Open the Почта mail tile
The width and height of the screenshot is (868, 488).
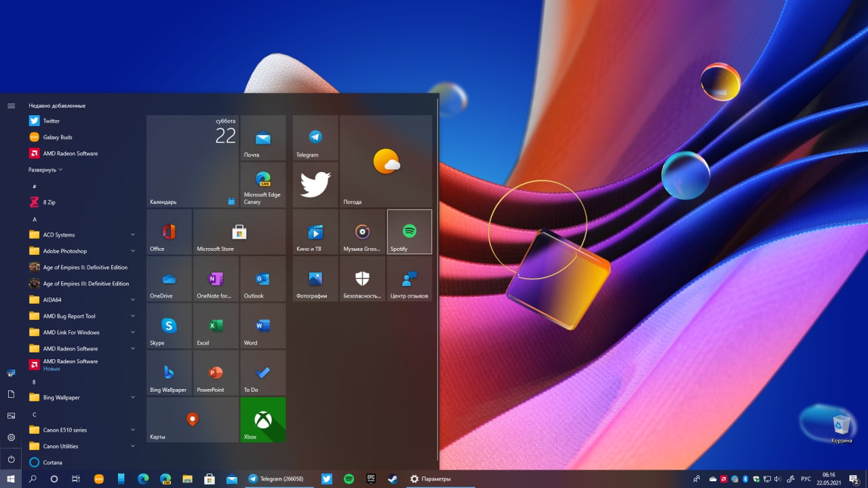pyautogui.click(x=262, y=138)
